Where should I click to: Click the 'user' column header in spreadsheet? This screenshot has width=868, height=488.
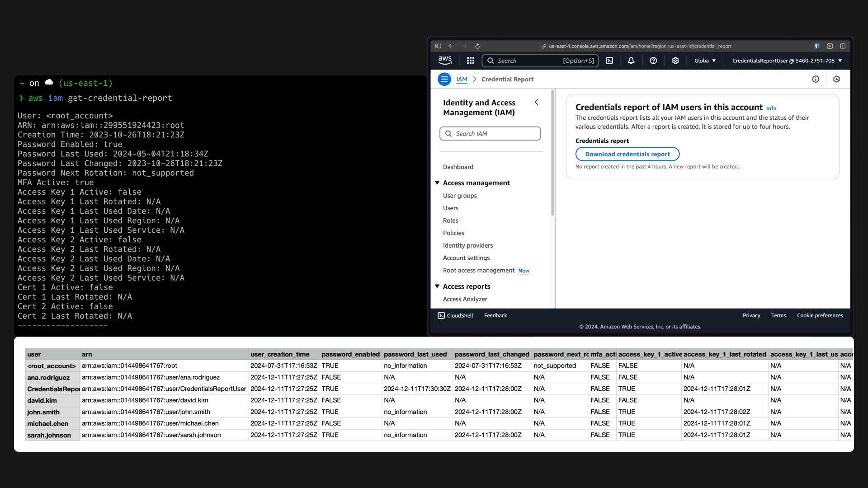(53, 354)
